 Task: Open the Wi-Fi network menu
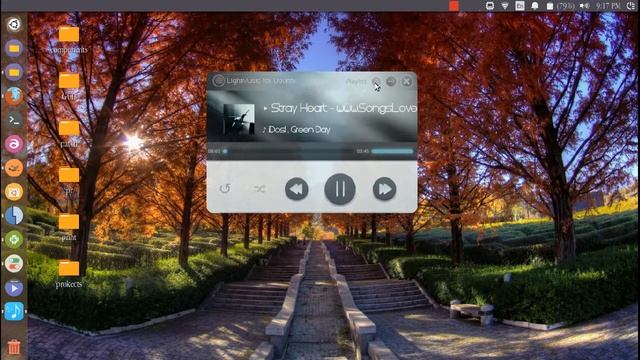click(x=505, y=6)
